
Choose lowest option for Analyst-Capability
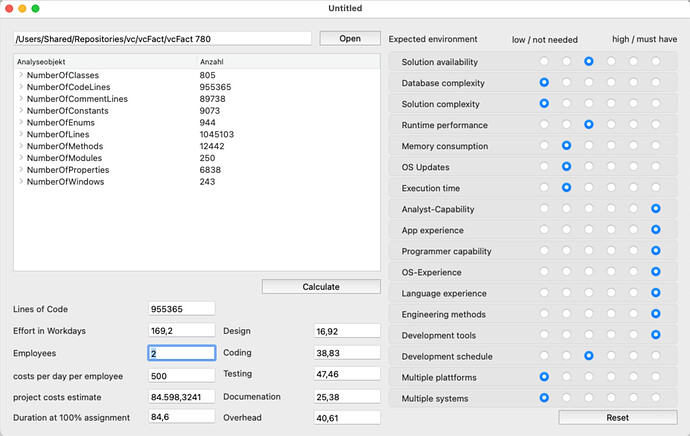(x=544, y=209)
